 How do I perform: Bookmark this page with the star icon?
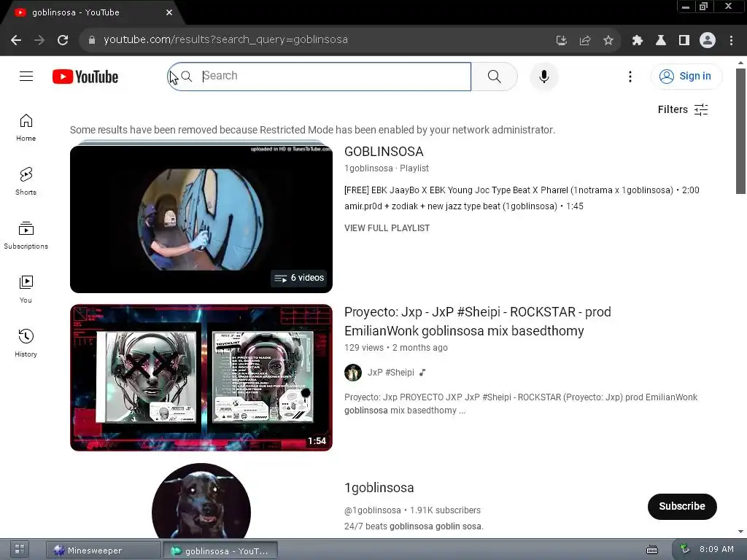(608, 41)
